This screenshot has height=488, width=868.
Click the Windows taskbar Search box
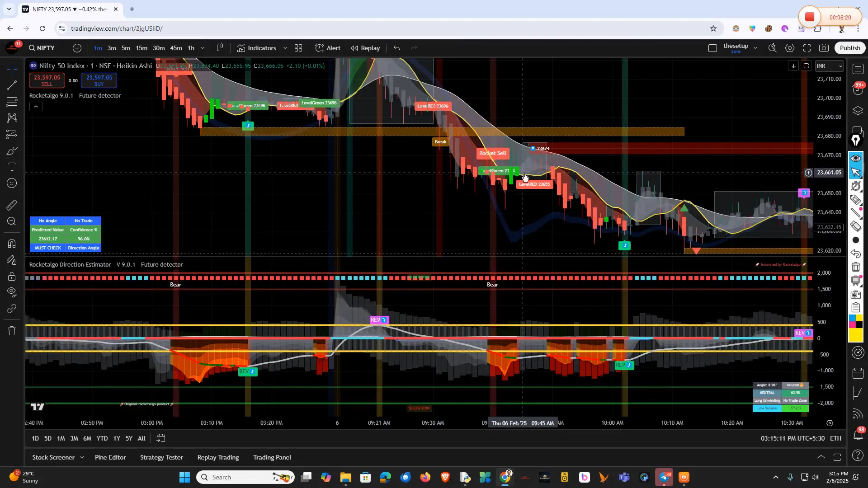(244, 477)
